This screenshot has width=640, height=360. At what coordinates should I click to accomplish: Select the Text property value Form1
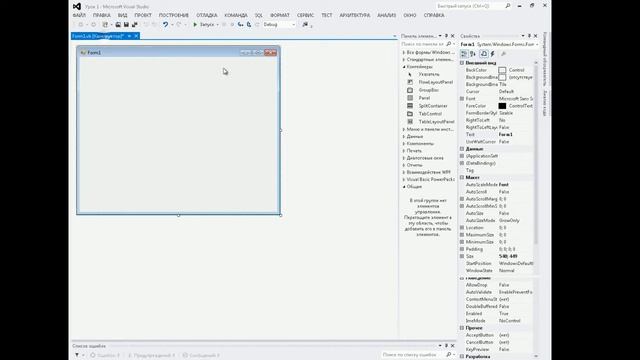(506, 134)
